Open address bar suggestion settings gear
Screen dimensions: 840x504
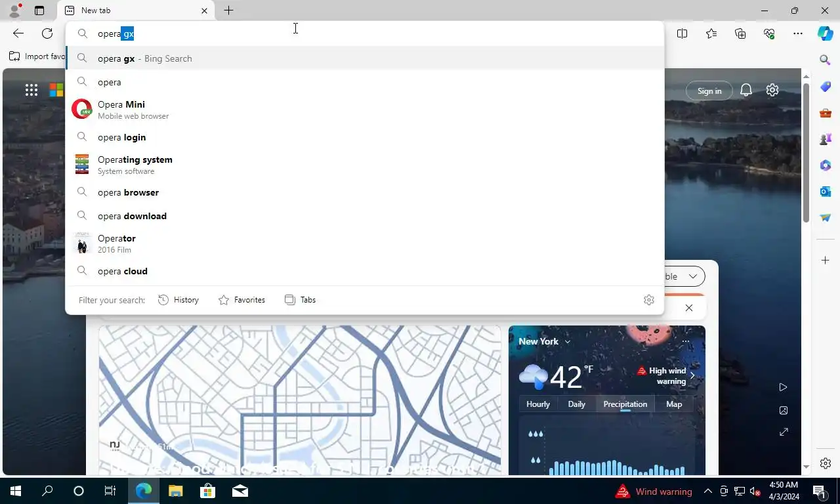(649, 300)
